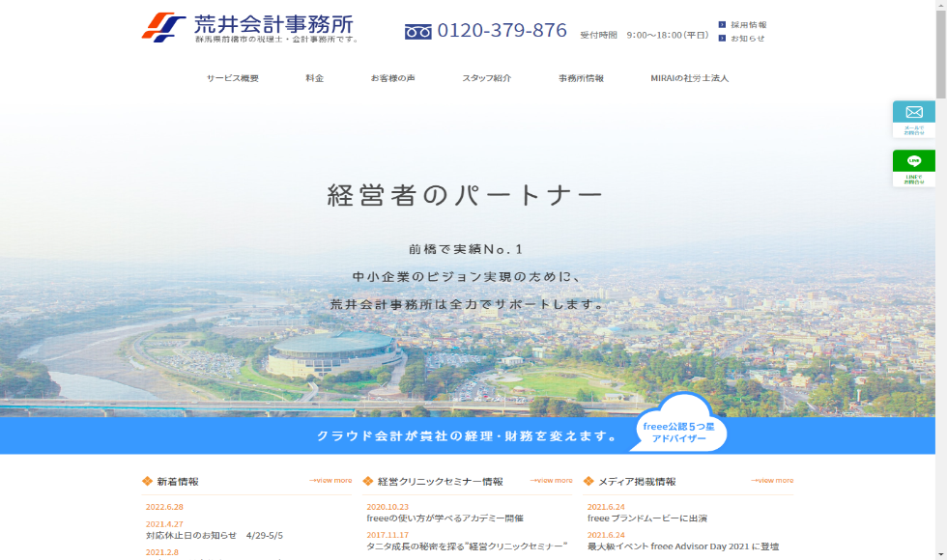Image resolution: width=947 pixels, height=560 pixels.
Task: Open the サービス概要 menu item
Action: [x=232, y=78]
